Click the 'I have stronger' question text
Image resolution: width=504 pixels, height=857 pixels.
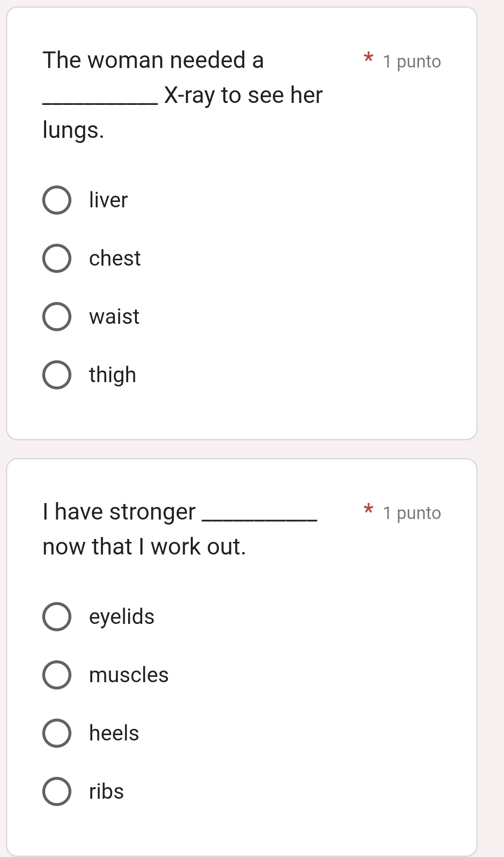(144, 529)
